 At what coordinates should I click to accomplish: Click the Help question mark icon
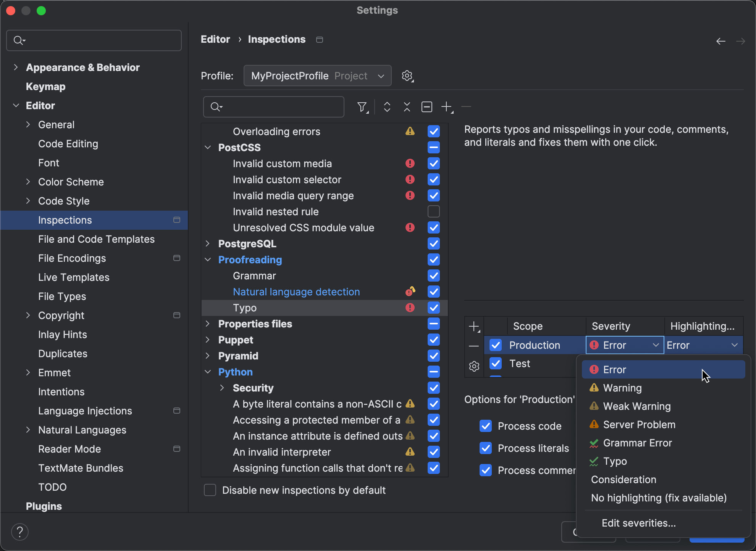pos(20,532)
